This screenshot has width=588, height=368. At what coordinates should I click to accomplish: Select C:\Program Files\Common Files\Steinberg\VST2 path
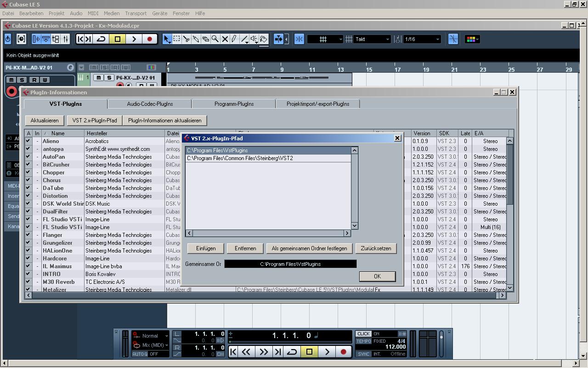268,158
